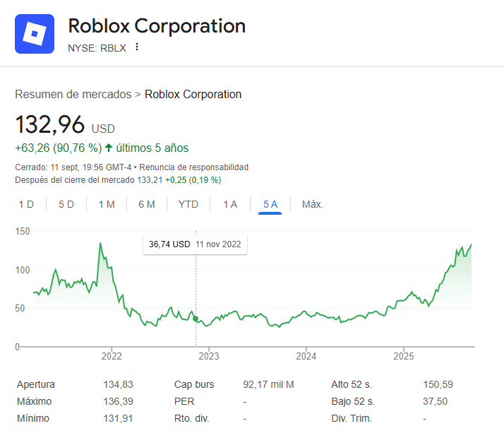Click Renuncia de responsabilidad link
Screen dimensions: 504x433
click(194, 167)
